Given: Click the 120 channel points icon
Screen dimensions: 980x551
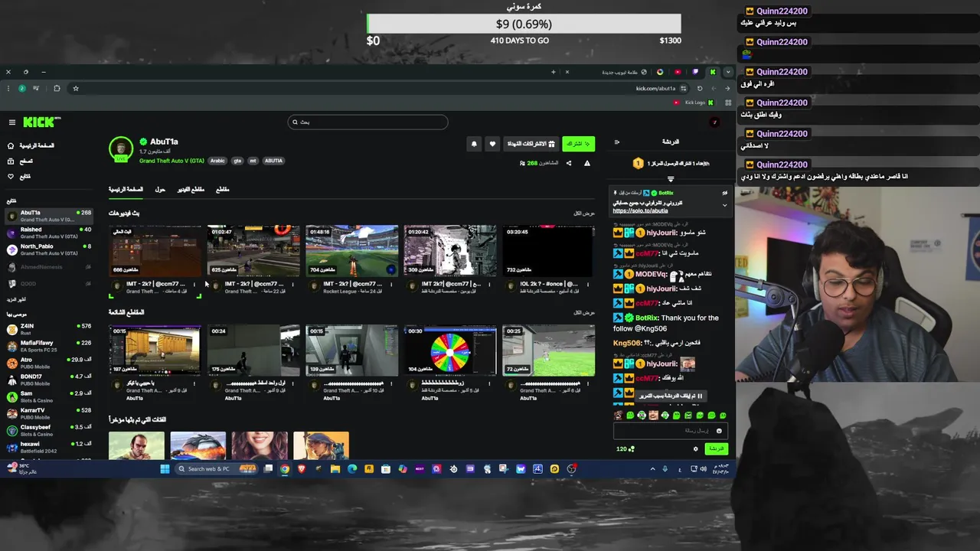Looking at the screenshot, I should pyautogui.click(x=631, y=449).
